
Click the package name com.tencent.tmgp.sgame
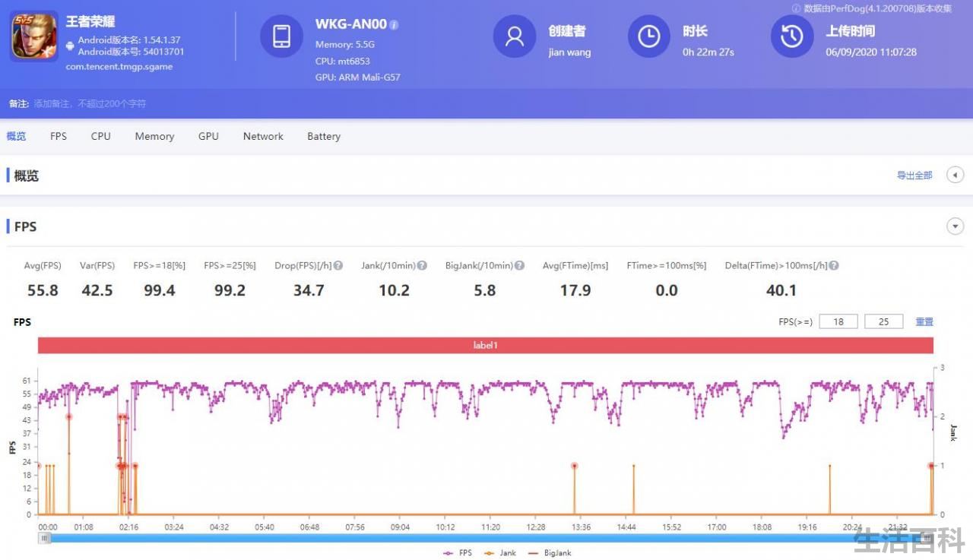click(119, 67)
